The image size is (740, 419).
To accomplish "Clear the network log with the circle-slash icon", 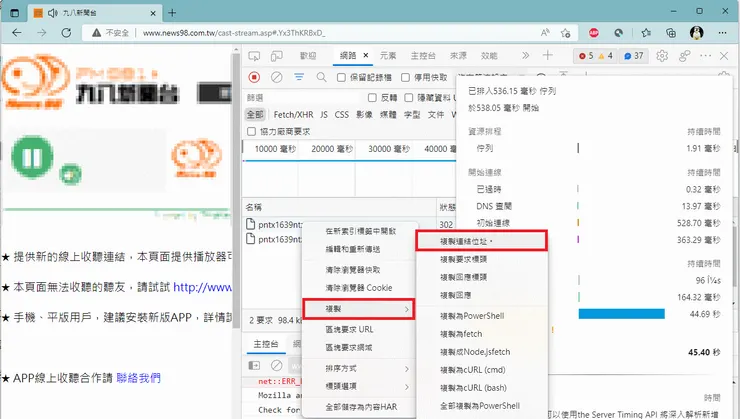I will click(x=277, y=77).
